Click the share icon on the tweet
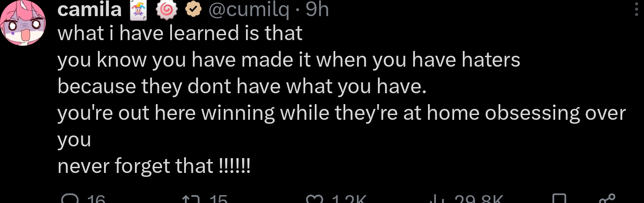644x203 pixels. (x=606, y=200)
